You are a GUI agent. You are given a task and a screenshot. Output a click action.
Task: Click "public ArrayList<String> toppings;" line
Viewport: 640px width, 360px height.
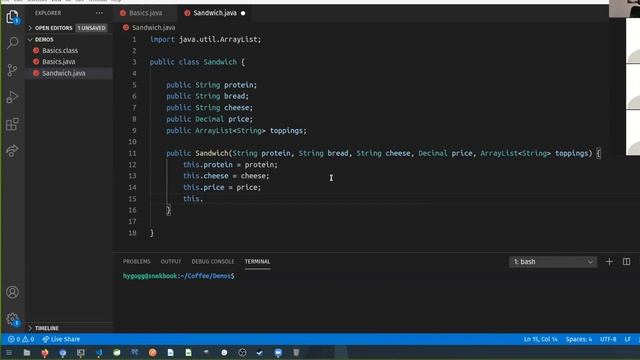pyautogui.click(x=236, y=131)
